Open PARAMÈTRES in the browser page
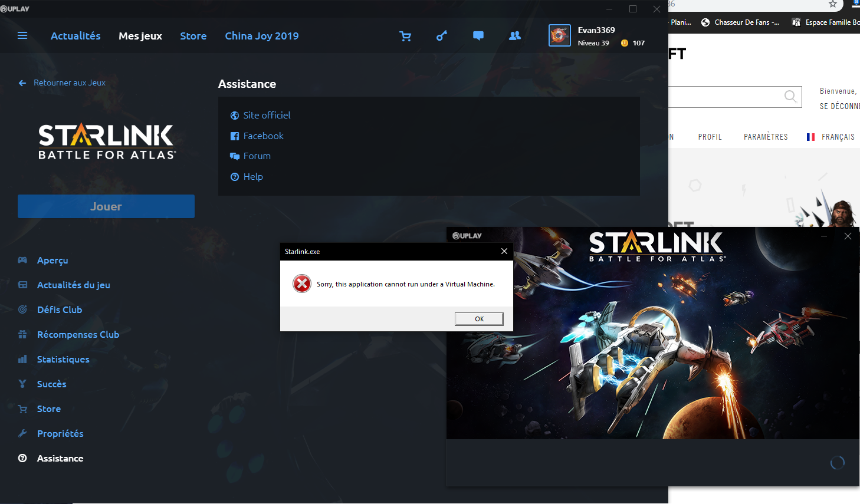 tap(766, 137)
